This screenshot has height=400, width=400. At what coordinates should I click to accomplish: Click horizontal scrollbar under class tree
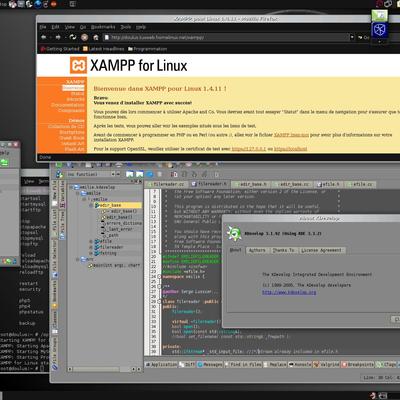pos(105,369)
